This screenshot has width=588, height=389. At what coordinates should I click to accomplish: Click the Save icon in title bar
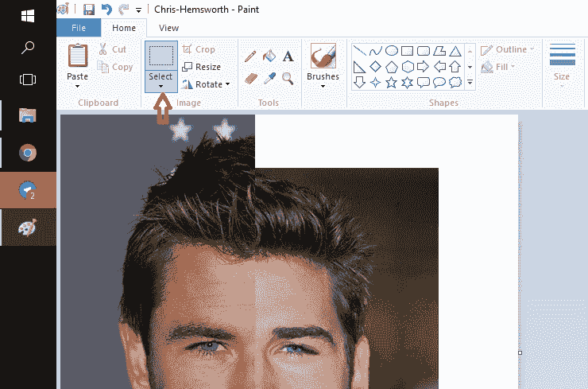pos(89,10)
